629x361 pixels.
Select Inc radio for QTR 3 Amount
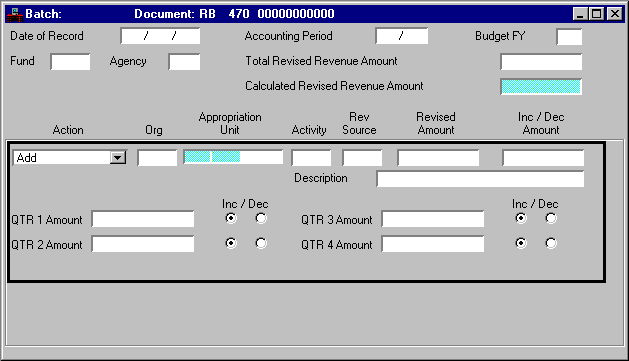tap(521, 218)
